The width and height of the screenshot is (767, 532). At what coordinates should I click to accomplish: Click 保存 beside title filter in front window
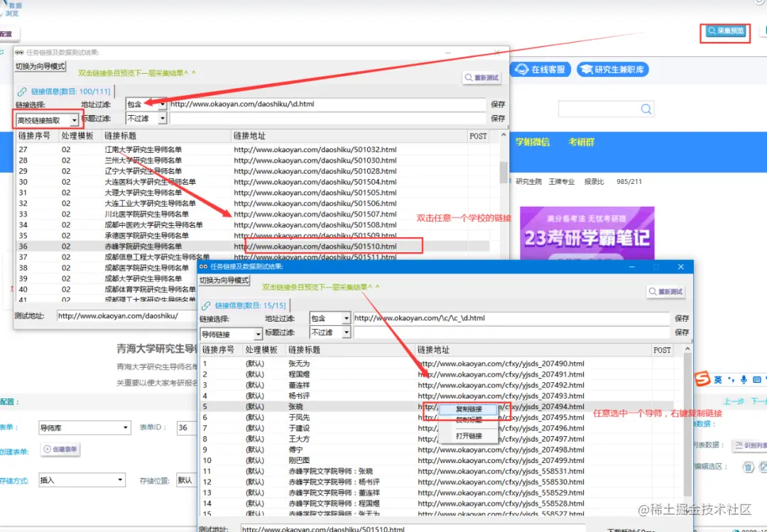(682, 332)
